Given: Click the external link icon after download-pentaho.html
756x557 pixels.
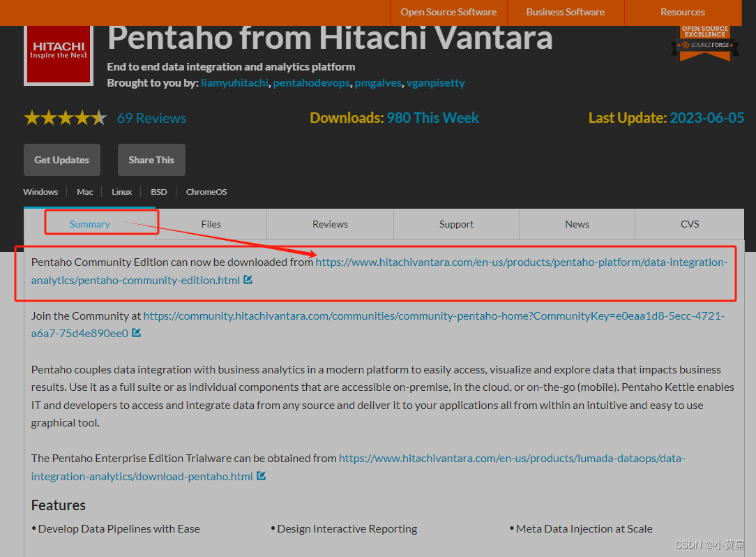Looking at the screenshot, I should (262, 476).
